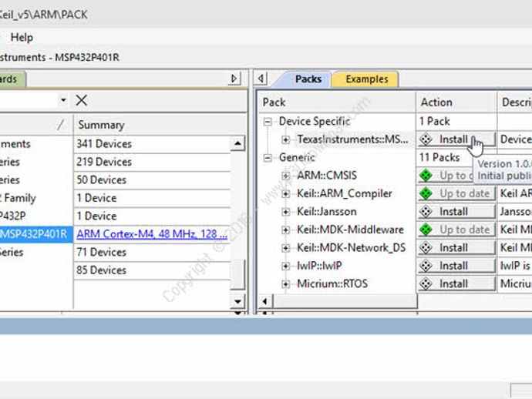Select the 71 Devices summary cell
532x399 pixels.
tap(152, 252)
